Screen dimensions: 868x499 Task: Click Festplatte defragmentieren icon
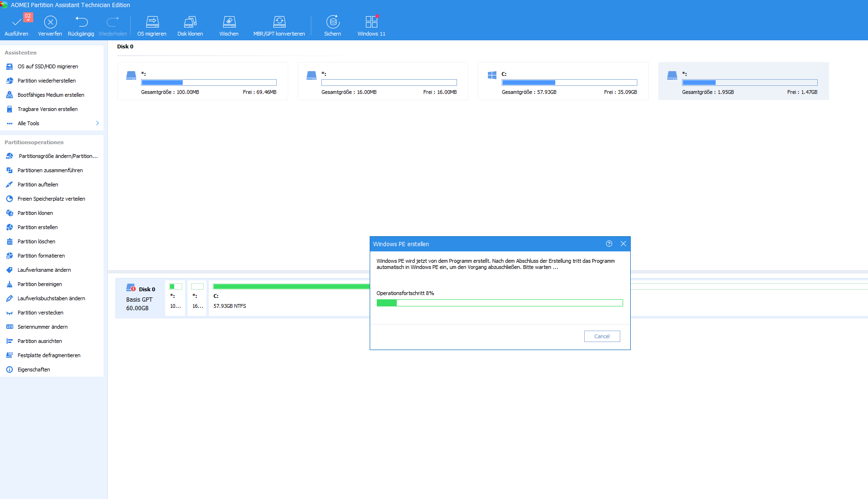tap(9, 355)
